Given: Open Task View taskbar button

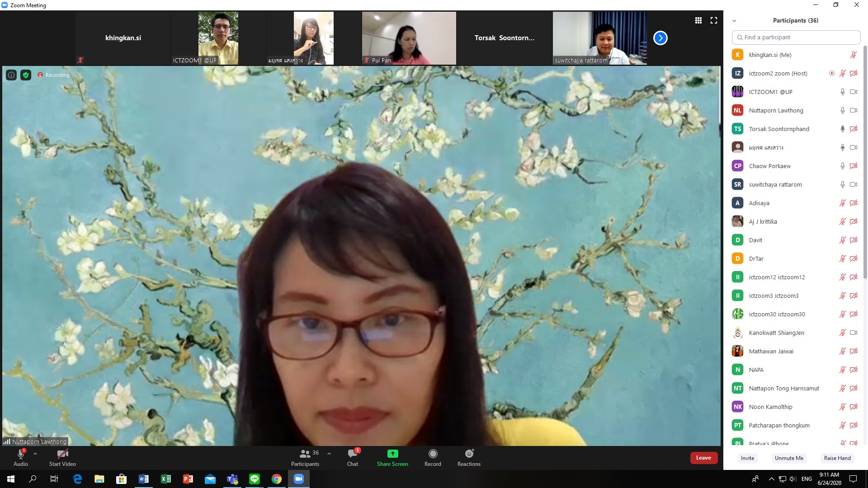Looking at the screenshot, I should tap(54, 479).
